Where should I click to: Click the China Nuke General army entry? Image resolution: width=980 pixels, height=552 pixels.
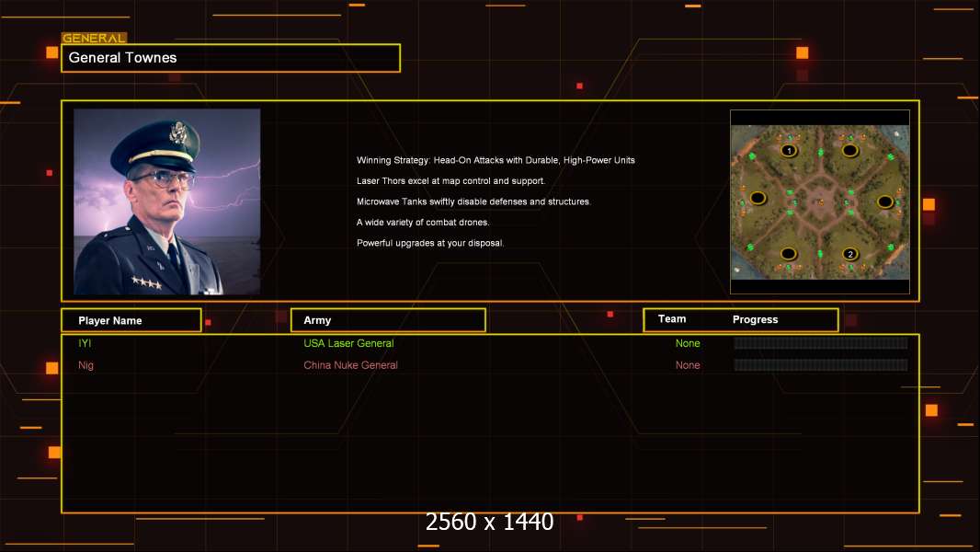click(x=350, y=365)
